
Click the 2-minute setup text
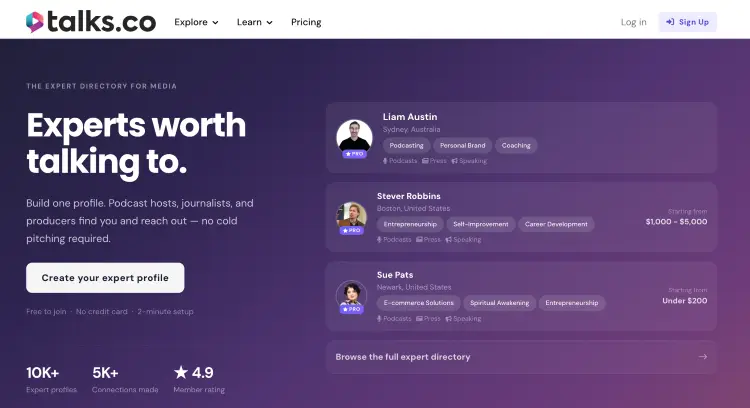(x=165, y=311)
